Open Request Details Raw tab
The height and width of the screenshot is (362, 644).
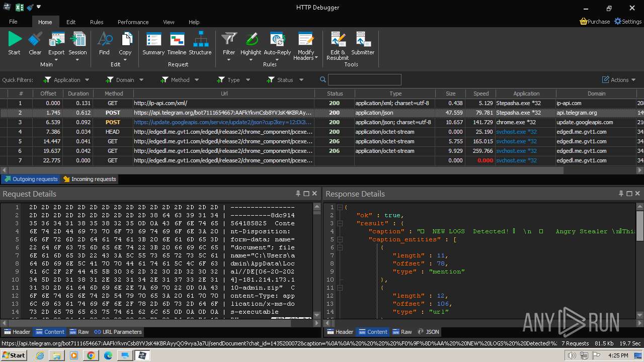[x=79, y=332]
